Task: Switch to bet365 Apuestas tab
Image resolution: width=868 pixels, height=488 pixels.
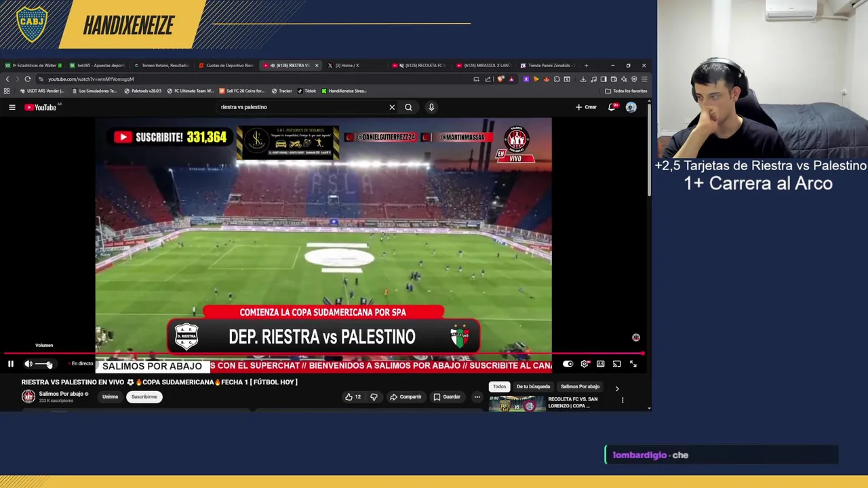Action: click(x=97, y=66)
